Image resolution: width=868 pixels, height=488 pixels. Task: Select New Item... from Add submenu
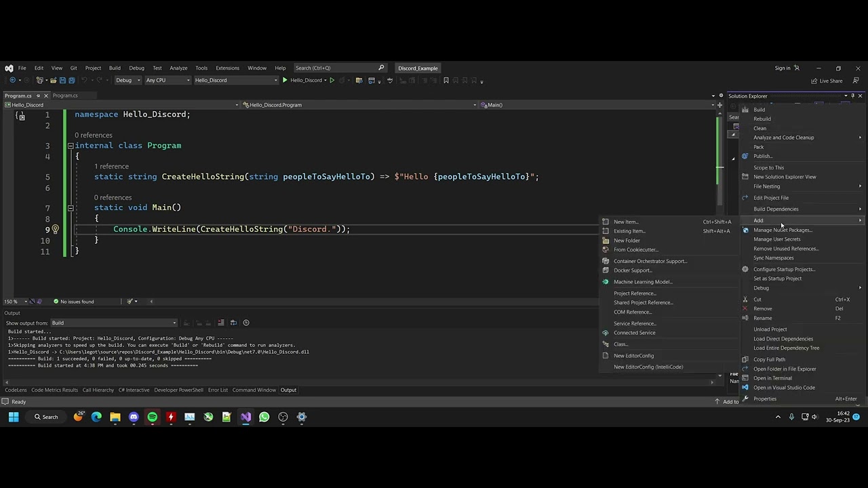point(668,222)
